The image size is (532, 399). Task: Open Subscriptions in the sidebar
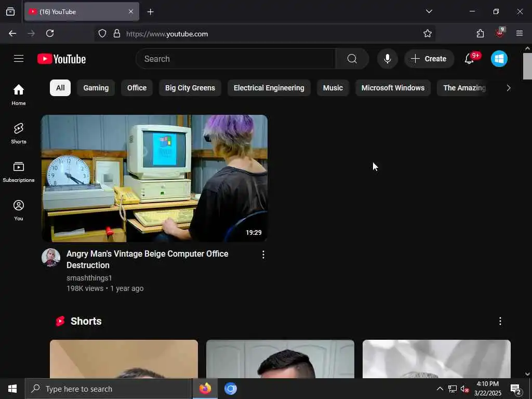(19, 172)
